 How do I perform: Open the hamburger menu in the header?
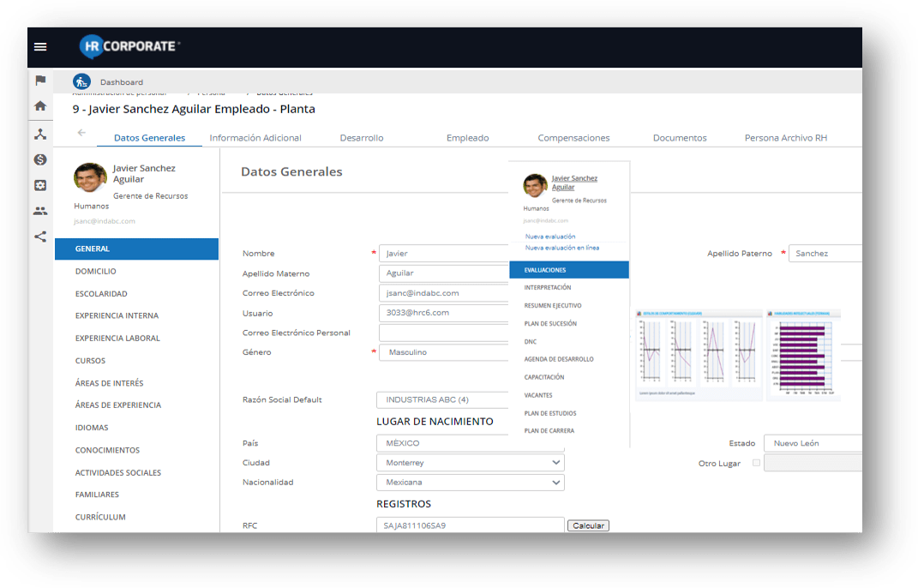(x=40, y=46)
